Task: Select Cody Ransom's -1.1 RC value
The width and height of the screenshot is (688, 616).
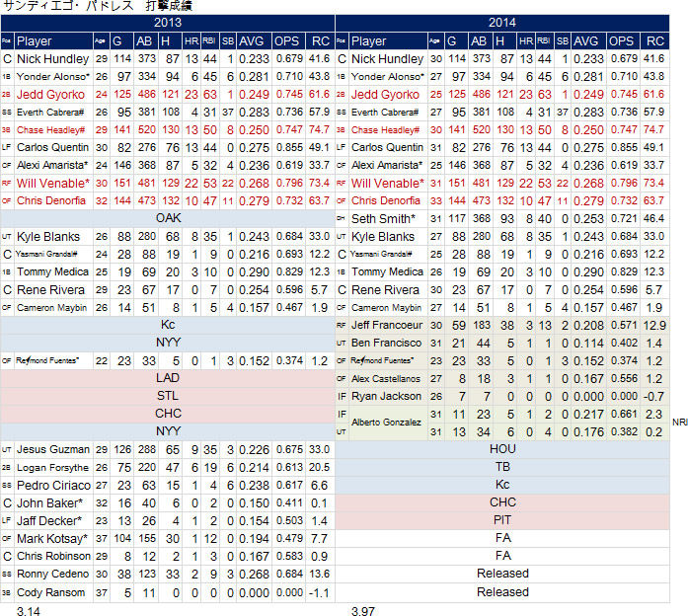Action: pyautogui.click(x=320, y=592)
